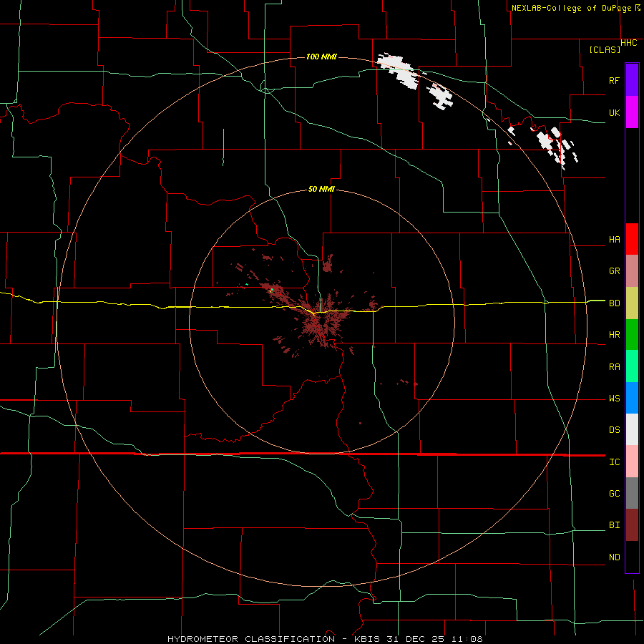Click the '[CLAS]' legend header text
Image resolution: width=644 pixels, height=644 pixels.
[605, 49]
